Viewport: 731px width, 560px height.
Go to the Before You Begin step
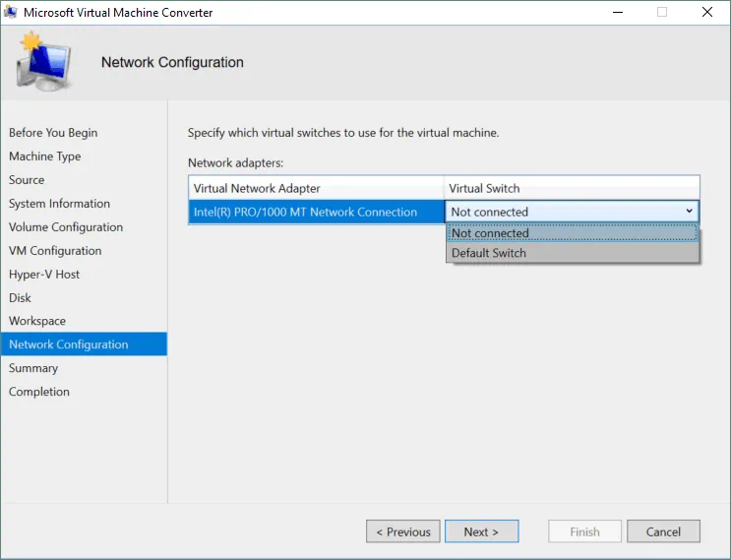53,133
